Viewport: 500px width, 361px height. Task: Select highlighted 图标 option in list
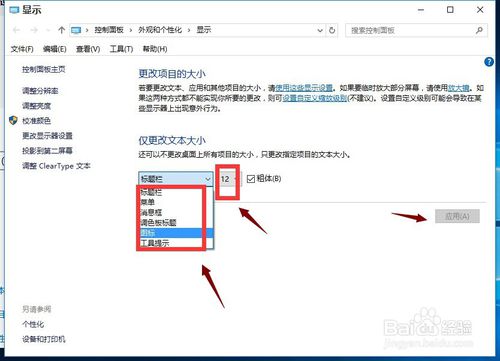(176, 233)
